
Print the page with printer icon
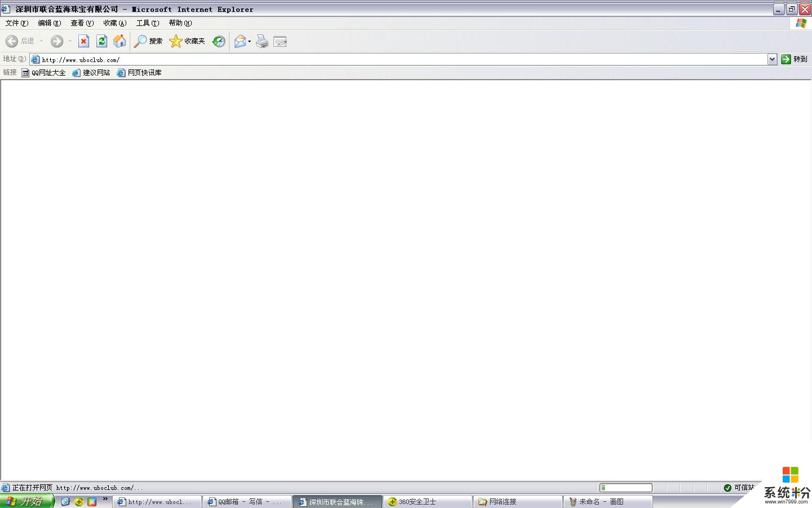(x=262, y=41)
